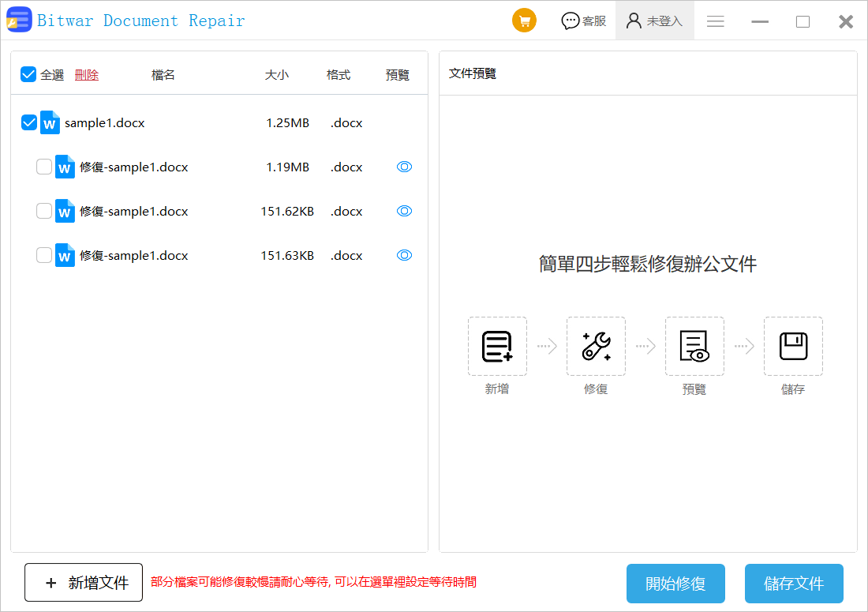
Task: Preview the 1.19MB repaired file via eye icon
Action: point(404,167)
